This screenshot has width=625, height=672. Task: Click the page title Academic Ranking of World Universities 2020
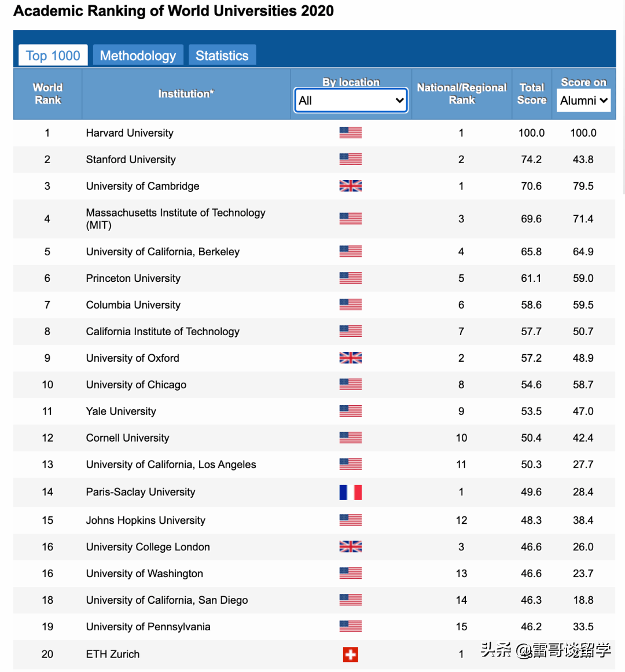click(x=174, y=11)
